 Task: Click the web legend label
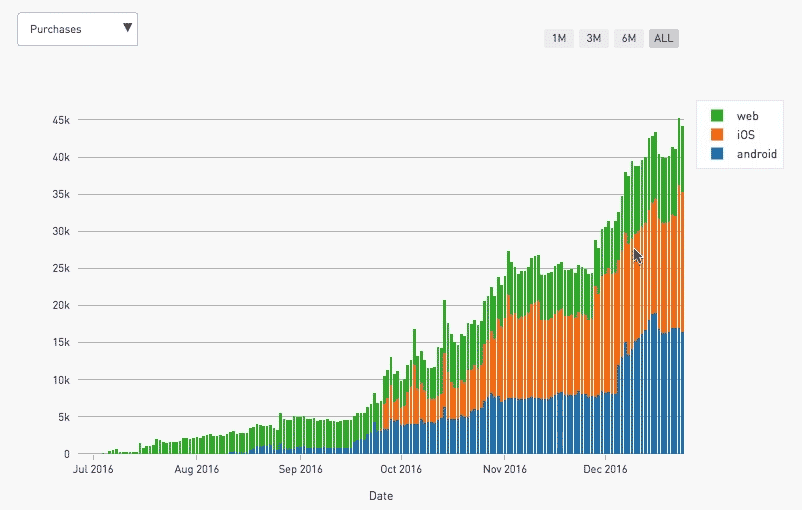[747, 116]
